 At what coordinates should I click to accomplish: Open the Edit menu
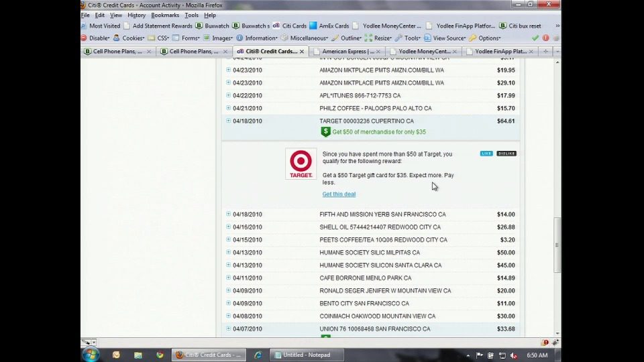(100, 15)
